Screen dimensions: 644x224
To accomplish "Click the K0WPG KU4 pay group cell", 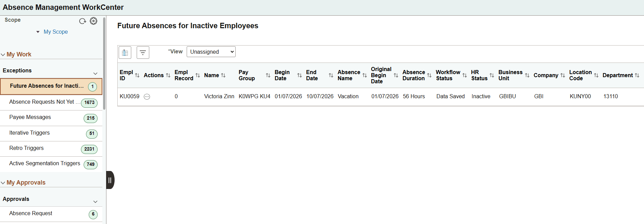I will click(254, 97).
